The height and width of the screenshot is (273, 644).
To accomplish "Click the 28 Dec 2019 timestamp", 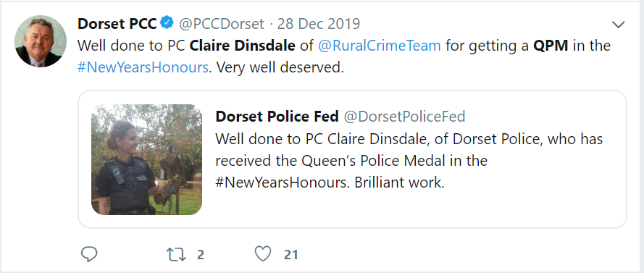I will (x=318, y=24).
